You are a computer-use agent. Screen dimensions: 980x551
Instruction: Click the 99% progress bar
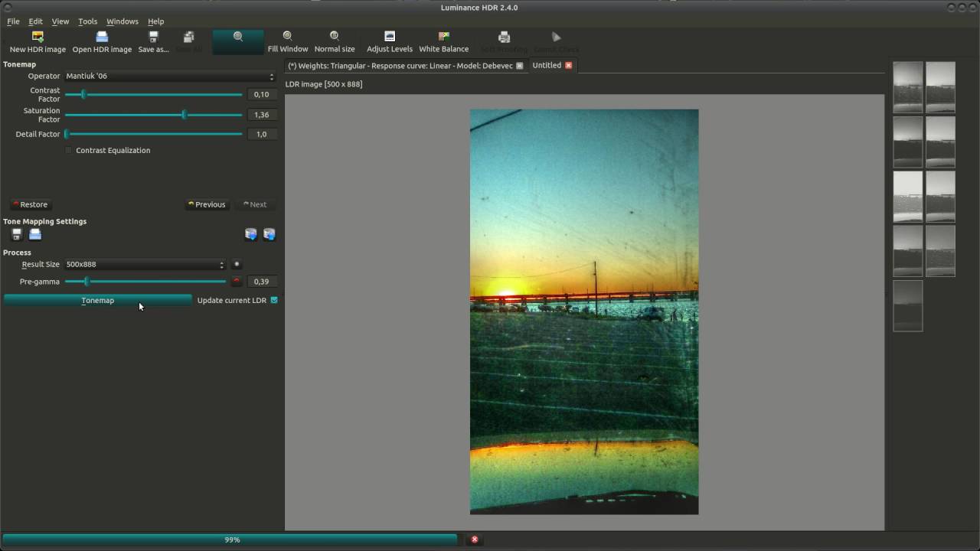(230, 540)
